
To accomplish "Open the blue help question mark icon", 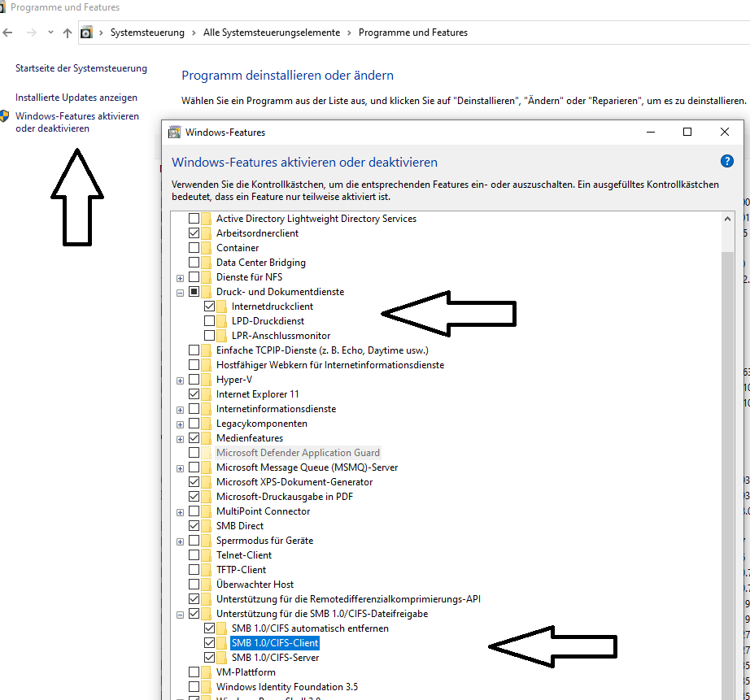I will tap(726, 161).
